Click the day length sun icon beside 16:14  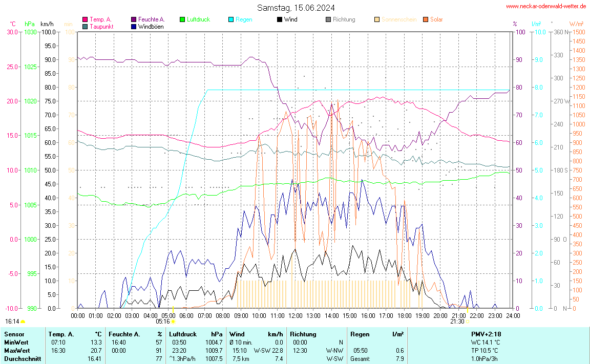[23, 322]
